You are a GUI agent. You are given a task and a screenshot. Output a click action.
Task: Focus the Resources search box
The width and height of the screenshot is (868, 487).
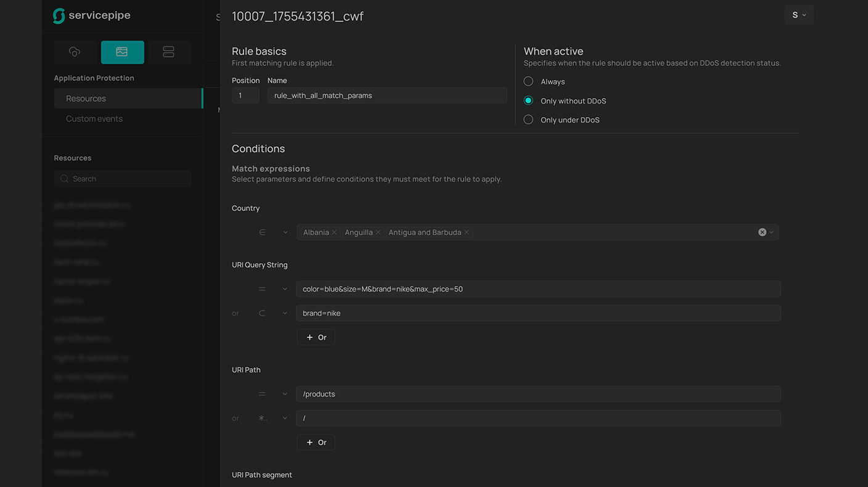tap(123, 179)
